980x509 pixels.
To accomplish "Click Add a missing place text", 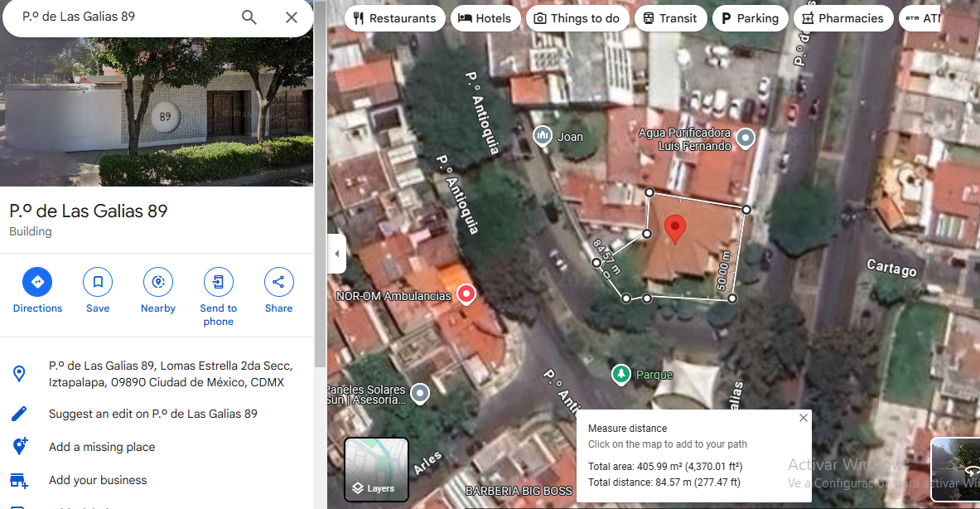I will pyautogui.click(x=102, y=447).
